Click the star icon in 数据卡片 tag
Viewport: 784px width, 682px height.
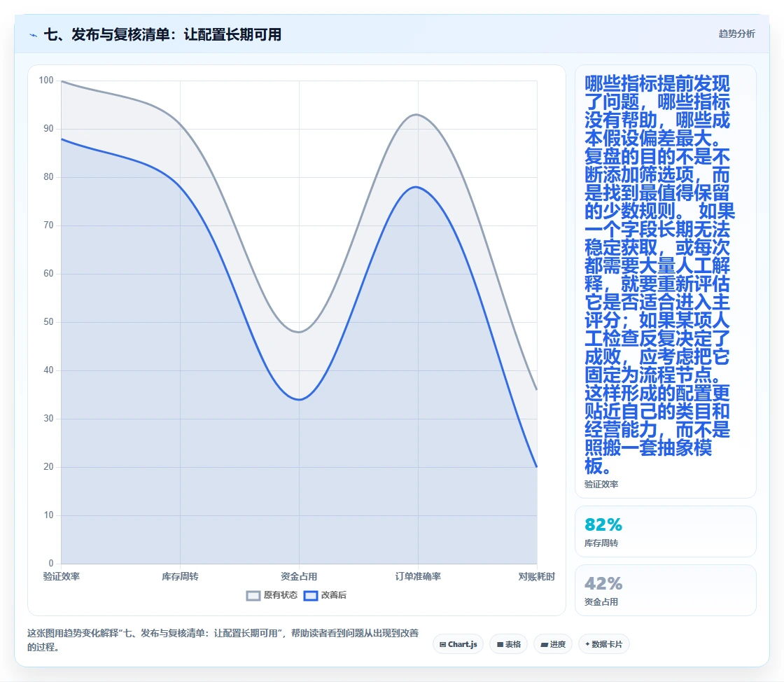click(587, 644)
